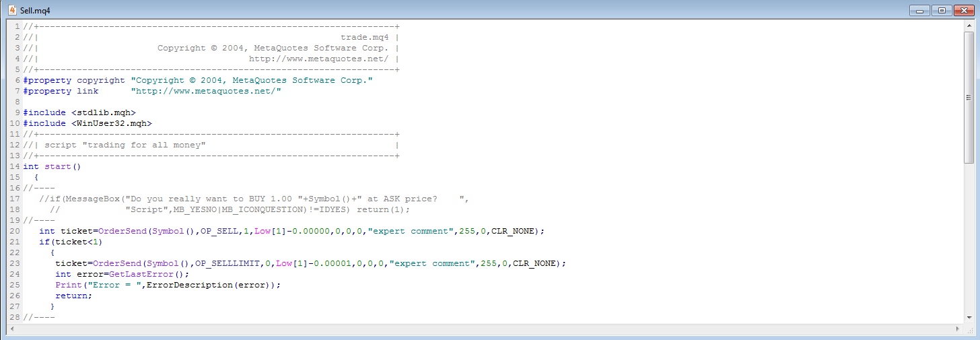Minimize the Sell.mq4 editor window
The image size is (980, 340).
[918, 10]
